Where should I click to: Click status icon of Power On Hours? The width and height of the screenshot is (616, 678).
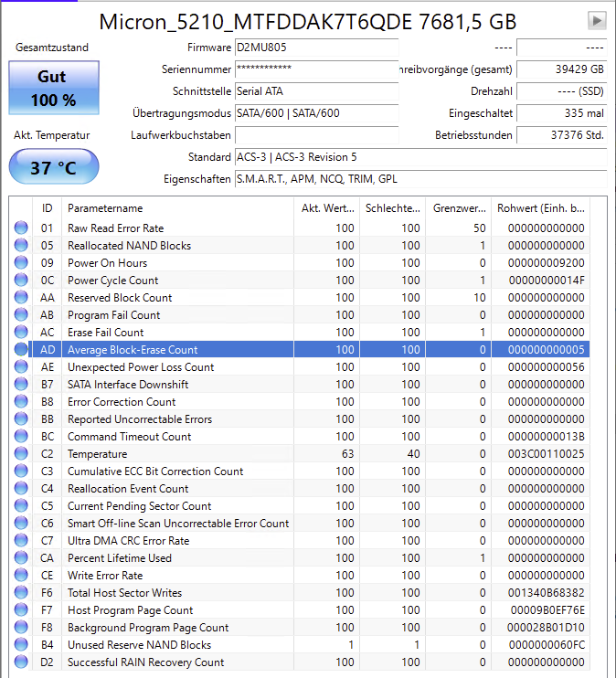click(21, 262)
